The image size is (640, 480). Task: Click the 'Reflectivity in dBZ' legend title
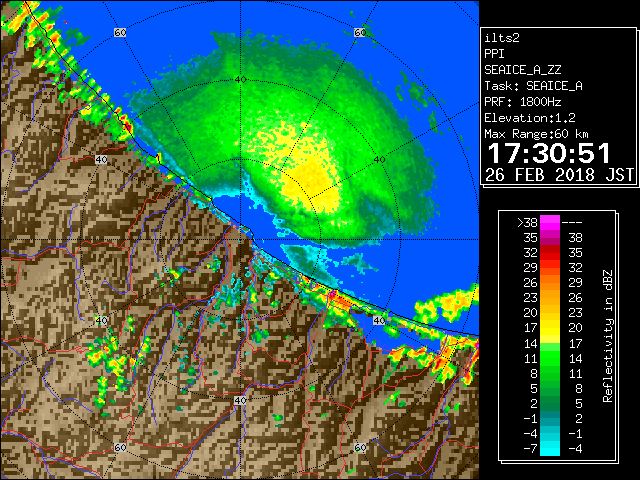[607, 336]
